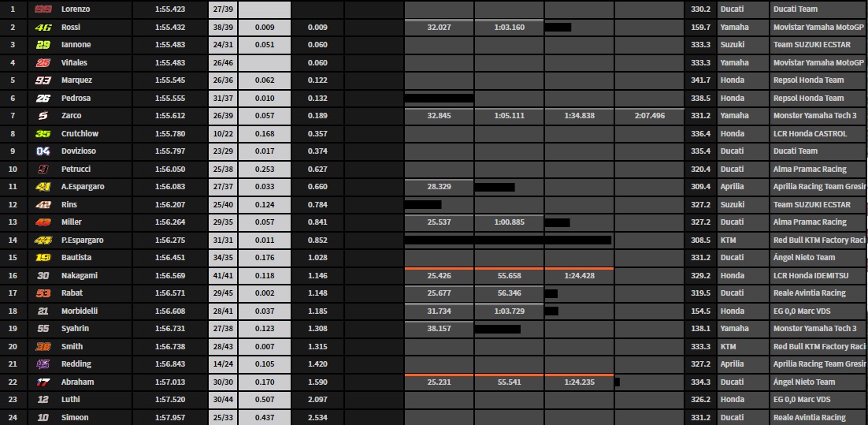Click Luthi's 12 number badge
This screenshot has height=425, width=868.
coord(43,400)
